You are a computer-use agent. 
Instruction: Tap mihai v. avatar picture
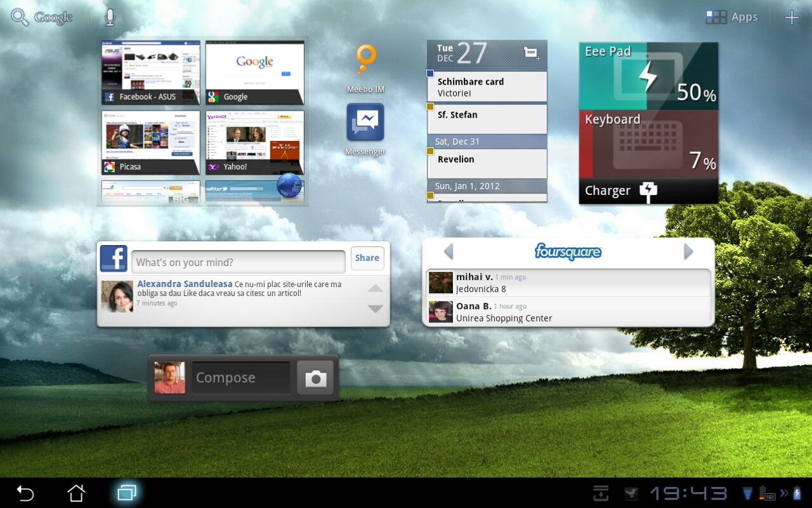[x=441, y=283]
